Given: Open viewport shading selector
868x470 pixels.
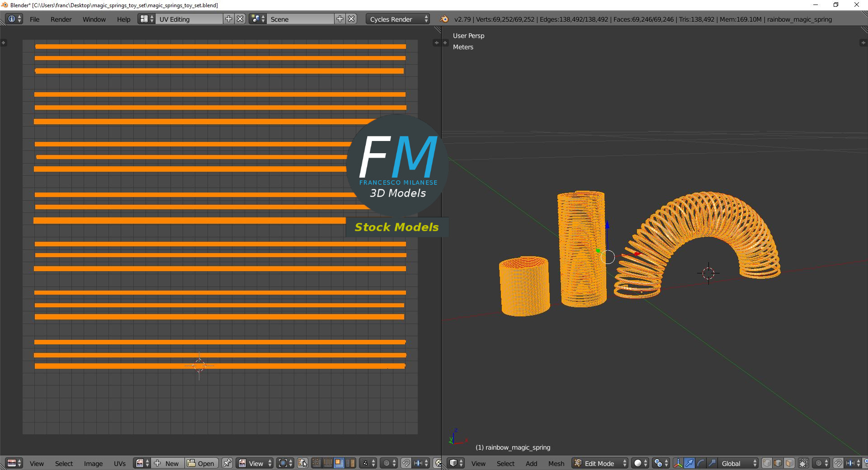Looking at the screenshot, I should pos(640,463).
